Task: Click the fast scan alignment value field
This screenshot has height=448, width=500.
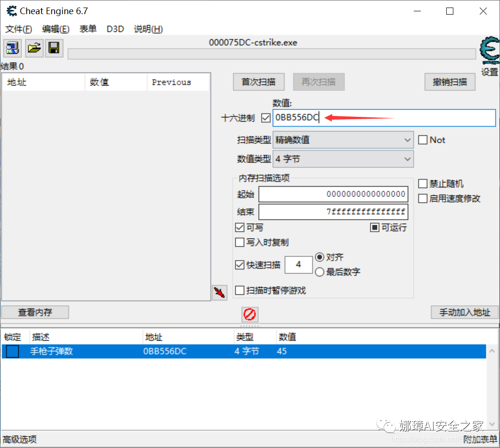Action: [298, 265]
